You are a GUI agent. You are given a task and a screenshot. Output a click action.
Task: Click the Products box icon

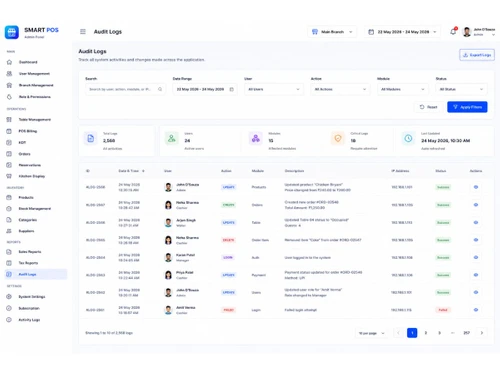[9, 197]
